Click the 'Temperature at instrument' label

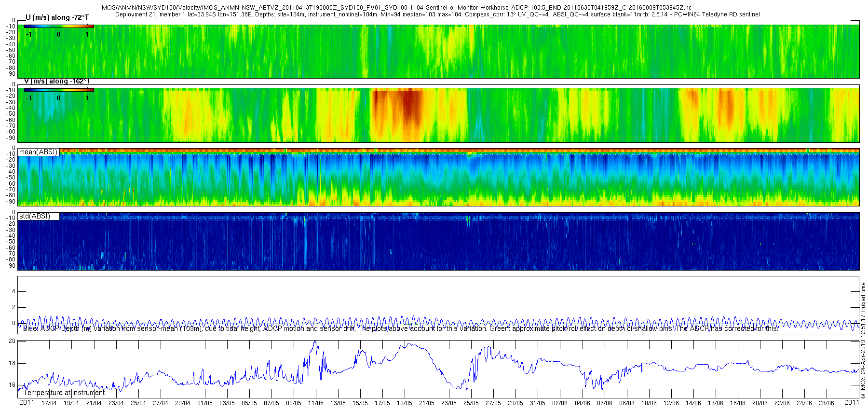click(64, 393)
